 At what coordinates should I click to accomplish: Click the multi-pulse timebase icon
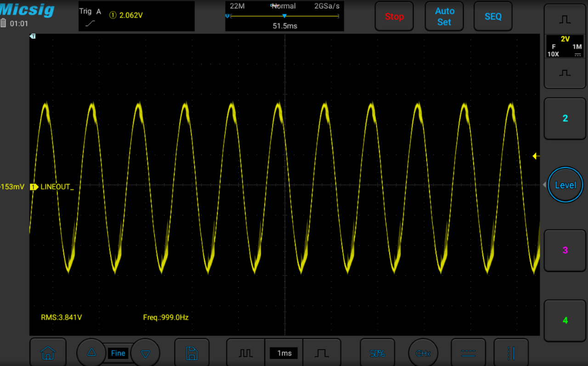point(246,353)
